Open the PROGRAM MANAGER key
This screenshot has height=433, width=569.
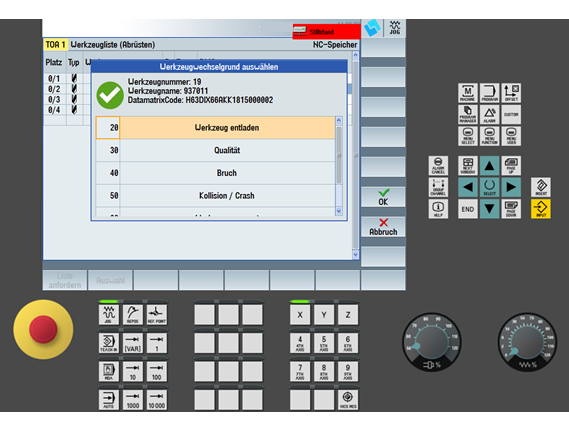click(x=467, y=115)
